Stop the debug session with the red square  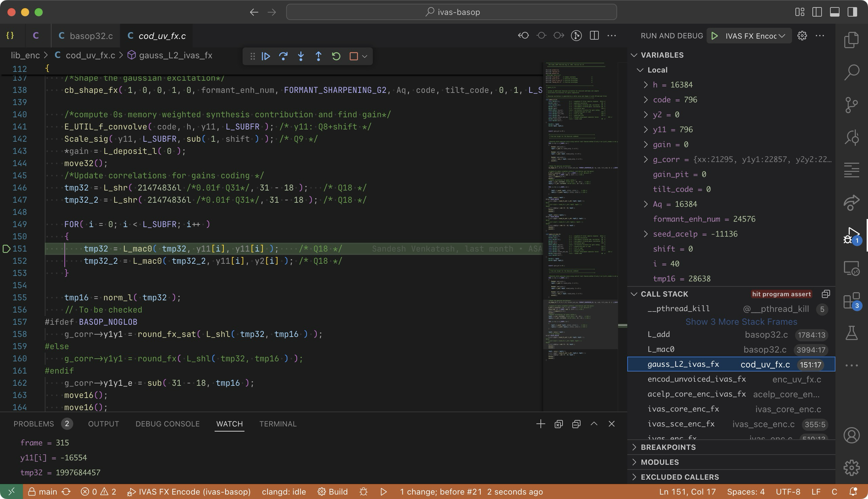pyautogui.click(x=353, y=56)
